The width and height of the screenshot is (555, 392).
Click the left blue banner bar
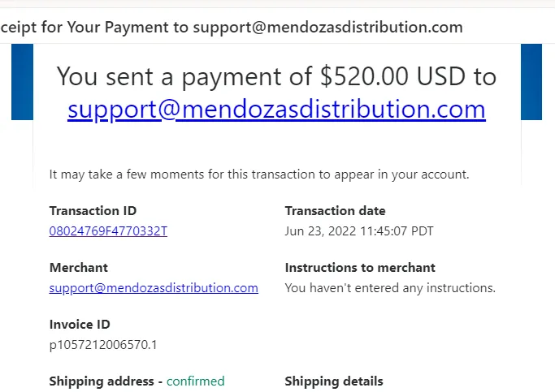22,82
